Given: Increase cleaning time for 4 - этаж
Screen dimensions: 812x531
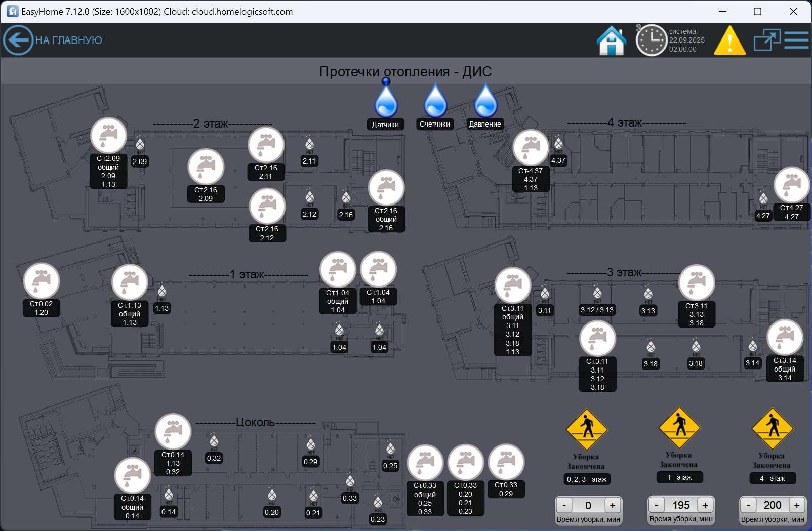Looking at the screenshot, I should point(797,505).
